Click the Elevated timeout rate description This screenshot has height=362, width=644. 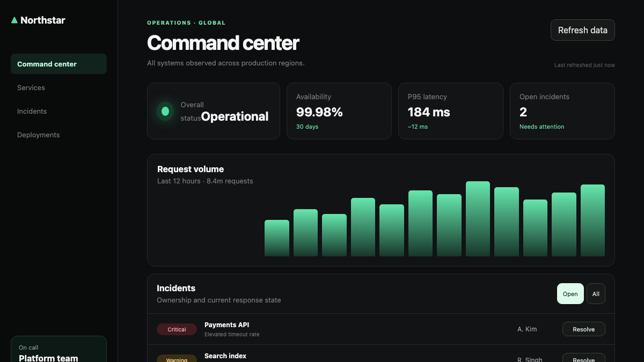pos(232,334)
